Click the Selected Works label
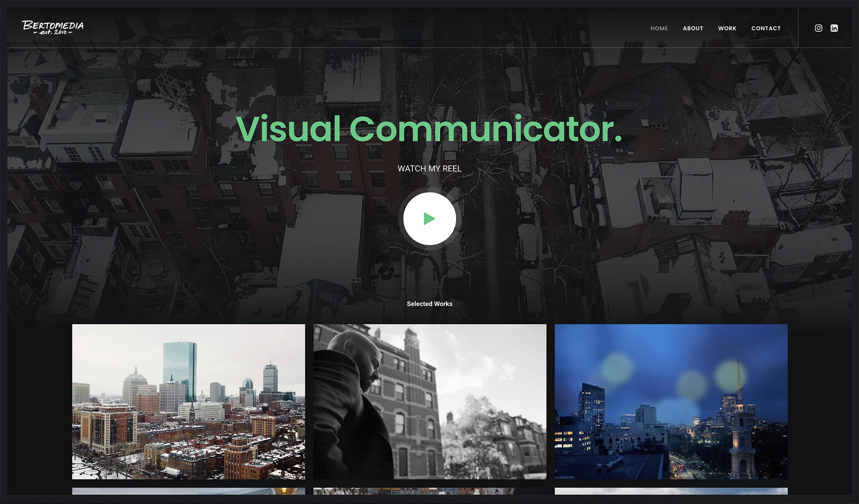Image resolution: width=859 pixels, height=504 pixels. pyautogui.click(x=429, y=304)
